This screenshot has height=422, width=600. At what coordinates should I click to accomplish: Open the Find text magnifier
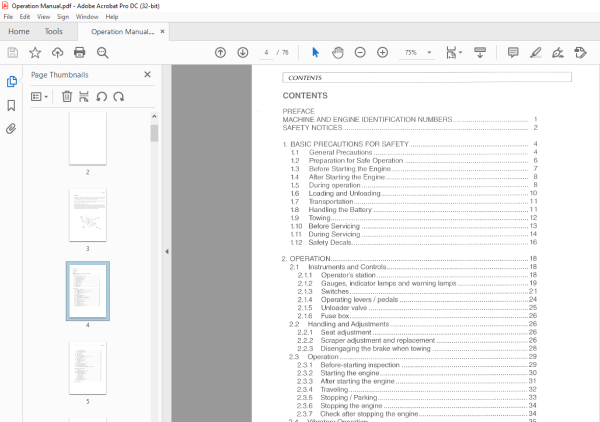point(103,52)
